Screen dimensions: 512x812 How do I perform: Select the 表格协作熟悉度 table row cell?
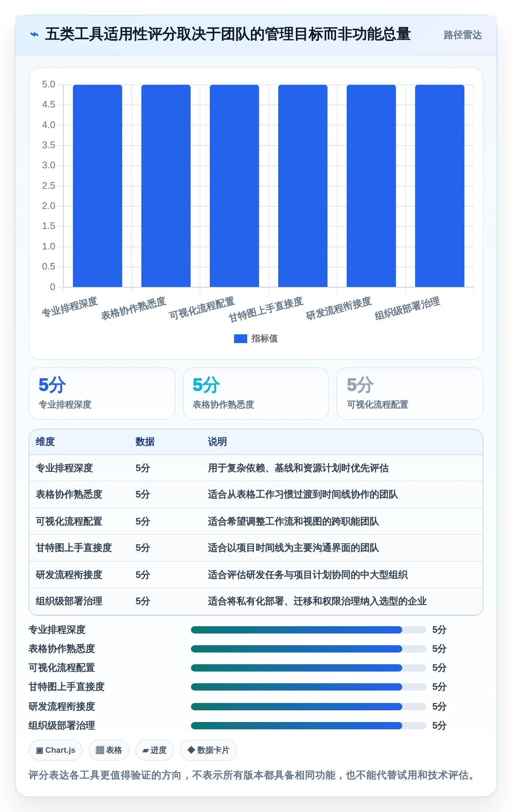tap(69, 495)
